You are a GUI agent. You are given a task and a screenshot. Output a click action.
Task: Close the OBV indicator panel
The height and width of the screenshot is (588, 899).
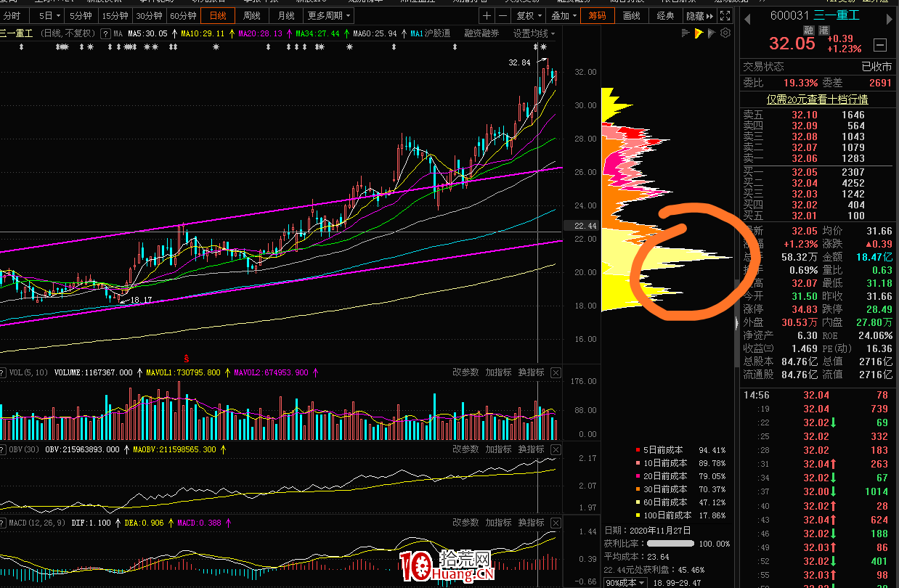(556, 449)
